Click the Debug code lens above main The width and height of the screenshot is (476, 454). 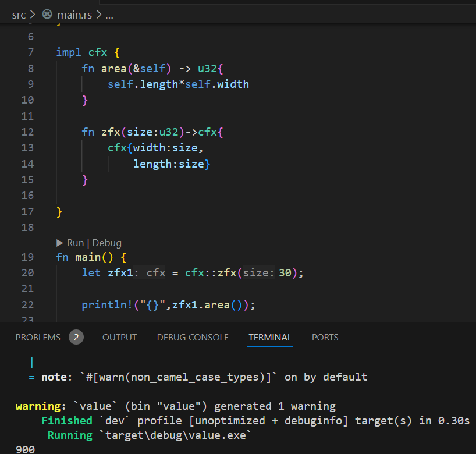coord(107,243)
